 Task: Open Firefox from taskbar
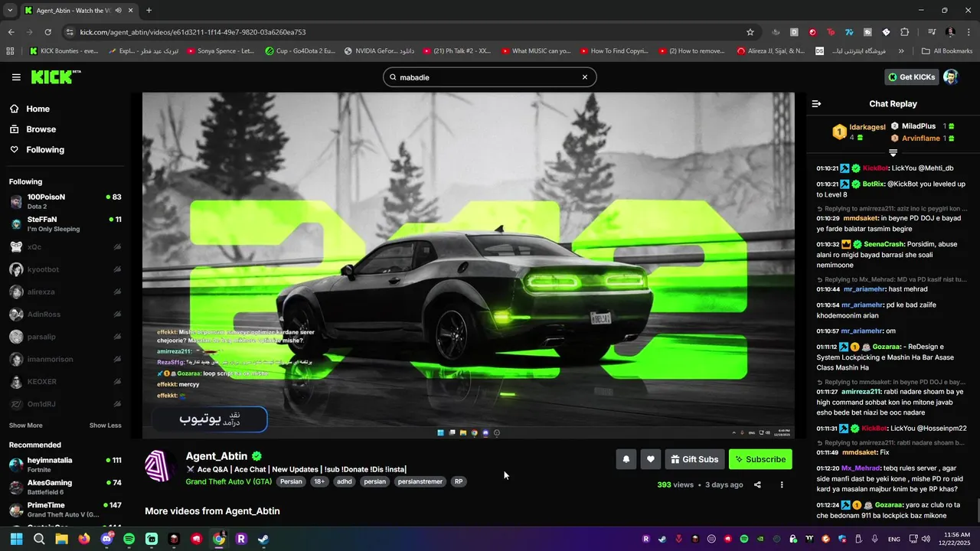[84, 539]
